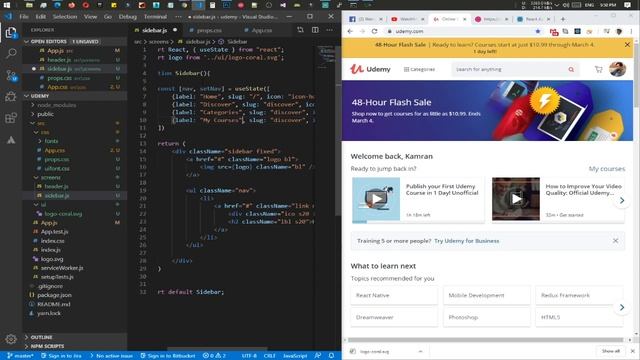Open the logo-coral.svg download options arrow
640x360 pixels.
[x=420, y=351]
